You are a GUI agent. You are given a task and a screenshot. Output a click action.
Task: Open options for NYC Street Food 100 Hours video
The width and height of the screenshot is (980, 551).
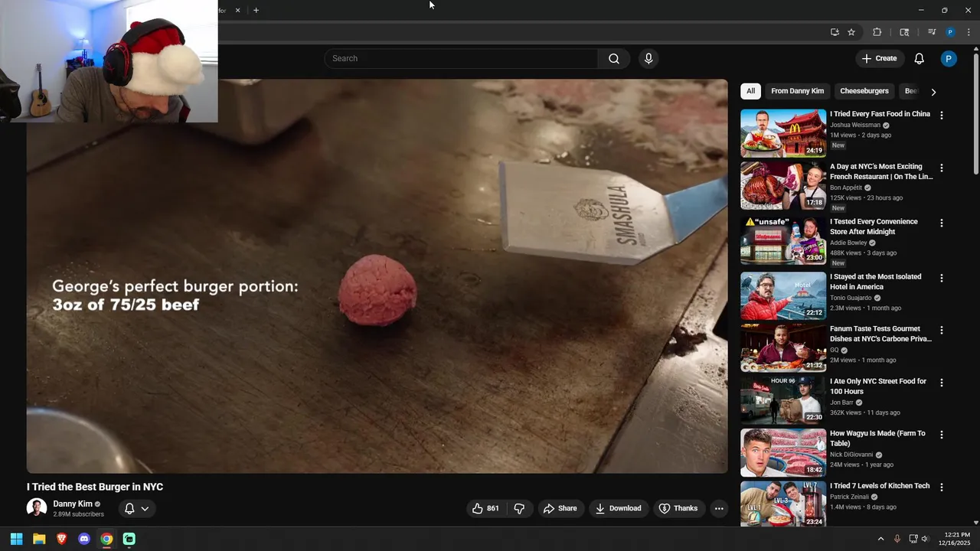pyautogui.click(x=942, y=382)
